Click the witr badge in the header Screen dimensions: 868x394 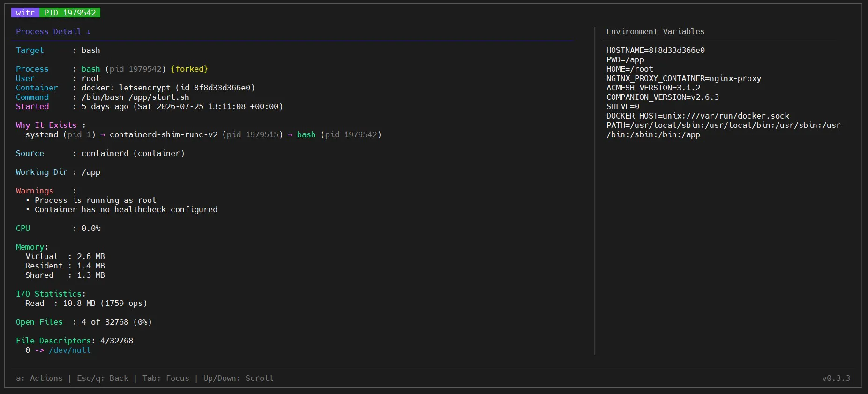(x=25, y=13)
